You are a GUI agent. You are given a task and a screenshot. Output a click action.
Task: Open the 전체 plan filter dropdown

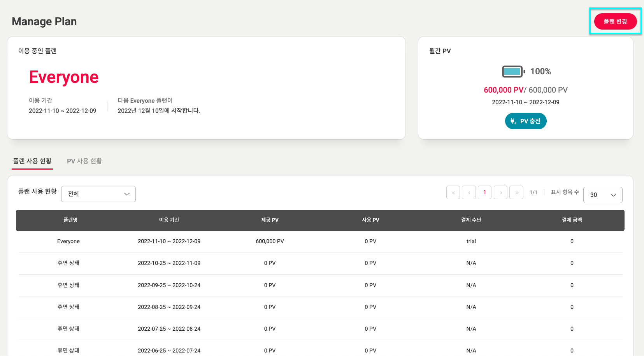(98, 194)
